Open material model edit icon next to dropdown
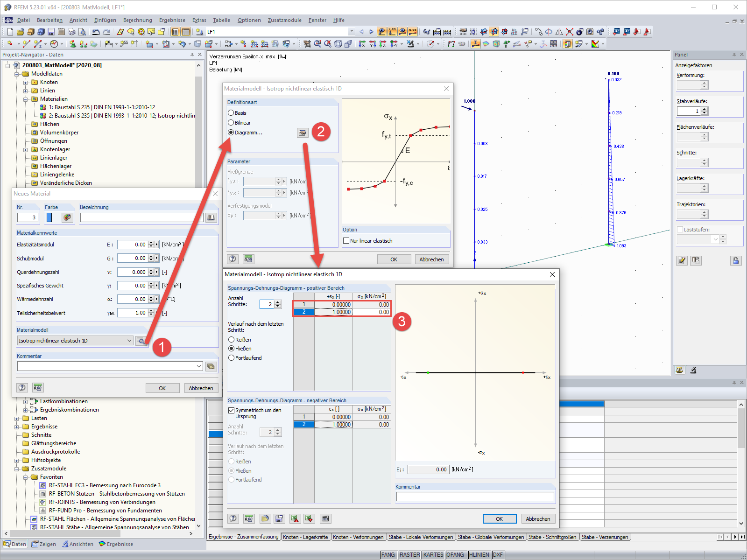This screenshot has height=560, width=747. 141,341
